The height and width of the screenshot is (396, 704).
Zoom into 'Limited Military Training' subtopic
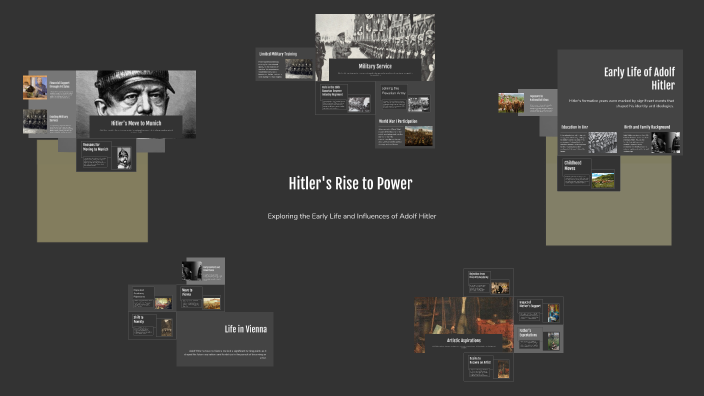coord(278,54)
